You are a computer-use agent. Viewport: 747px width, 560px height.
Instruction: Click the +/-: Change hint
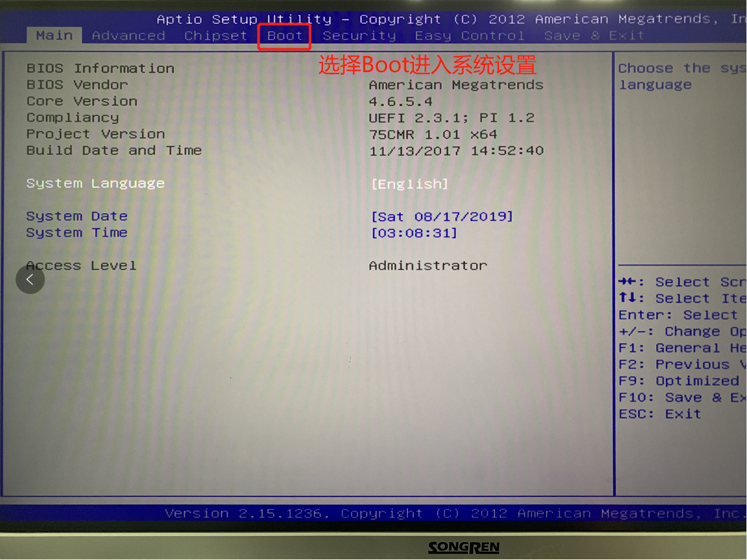[x=682, y=331]
